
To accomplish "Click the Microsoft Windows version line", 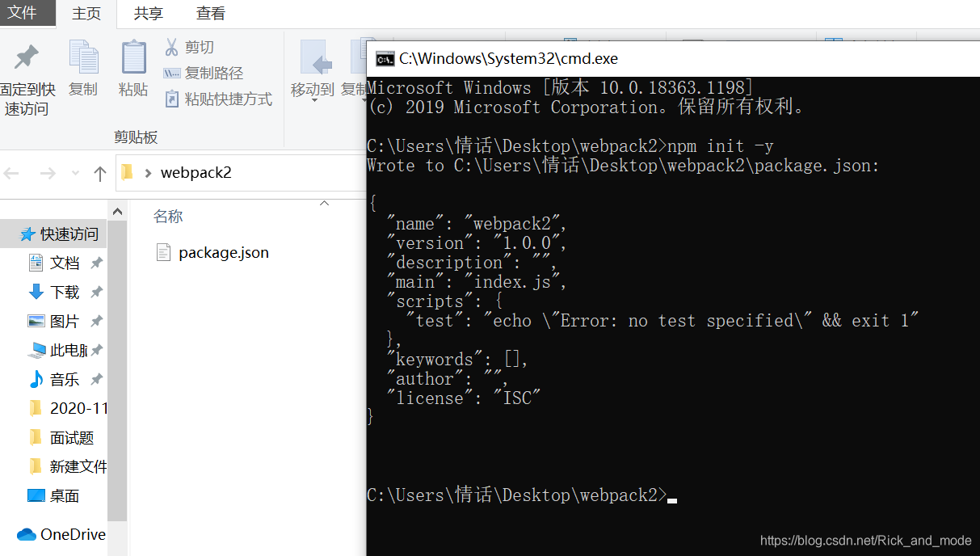I will point(561,87).
